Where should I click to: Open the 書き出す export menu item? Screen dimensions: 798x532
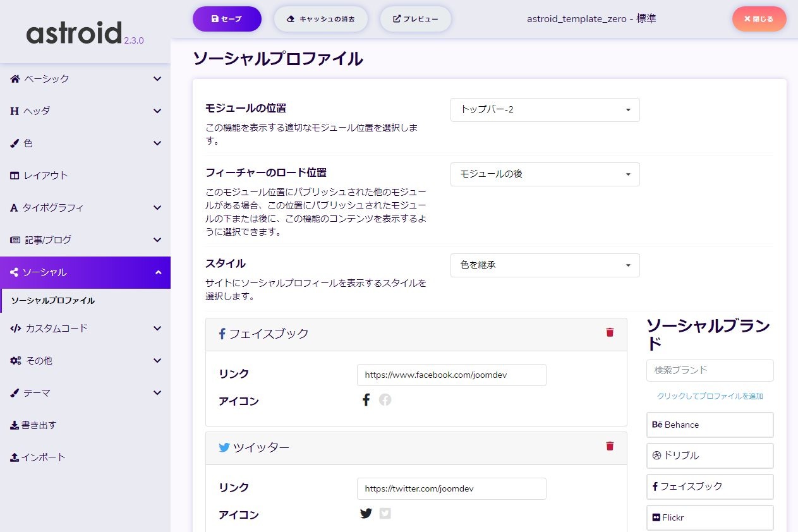(x=39, y=425)
